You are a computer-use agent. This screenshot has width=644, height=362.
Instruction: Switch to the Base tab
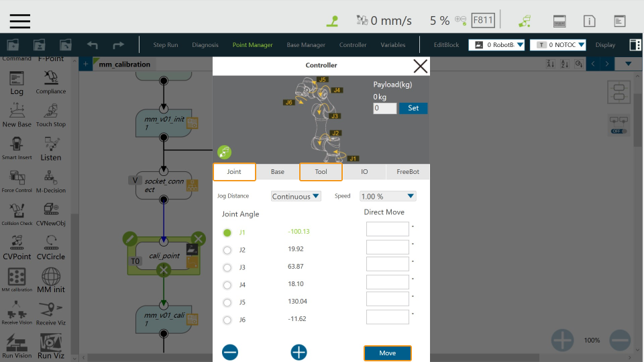click(x=278, y=171)
